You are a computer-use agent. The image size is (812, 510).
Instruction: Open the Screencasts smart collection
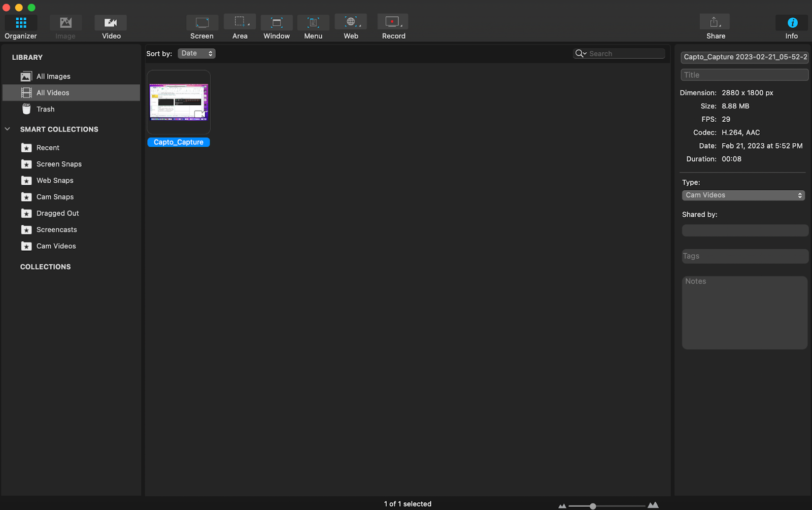click(x=56, y=230)
